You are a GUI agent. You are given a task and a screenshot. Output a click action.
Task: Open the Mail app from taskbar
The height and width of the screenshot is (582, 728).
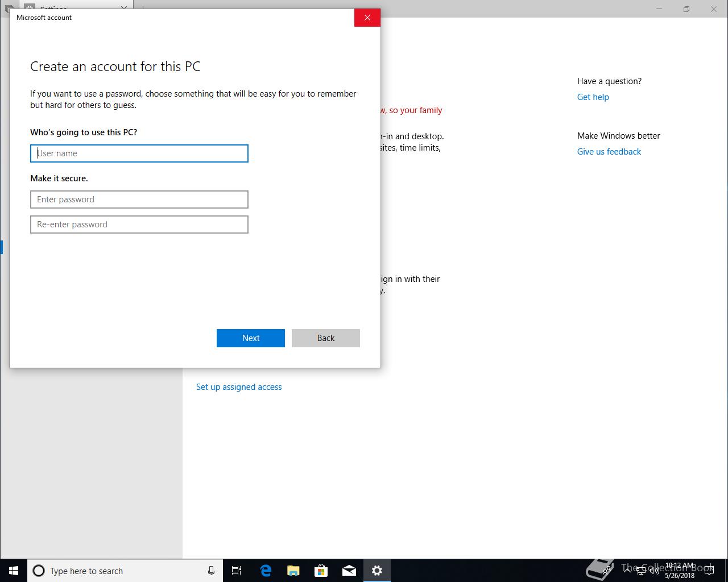pos(349,571)
